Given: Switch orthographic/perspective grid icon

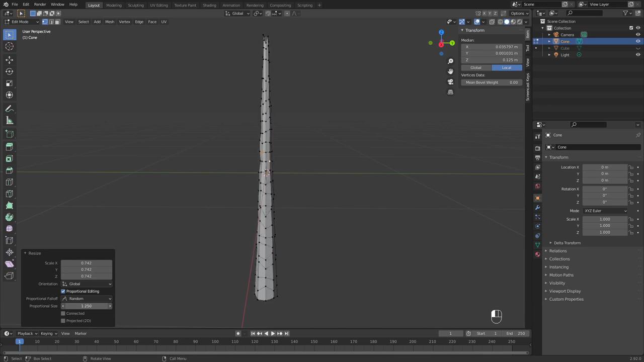Looking at the screenshot, I should pyautogui.click(x=450, y=92).
